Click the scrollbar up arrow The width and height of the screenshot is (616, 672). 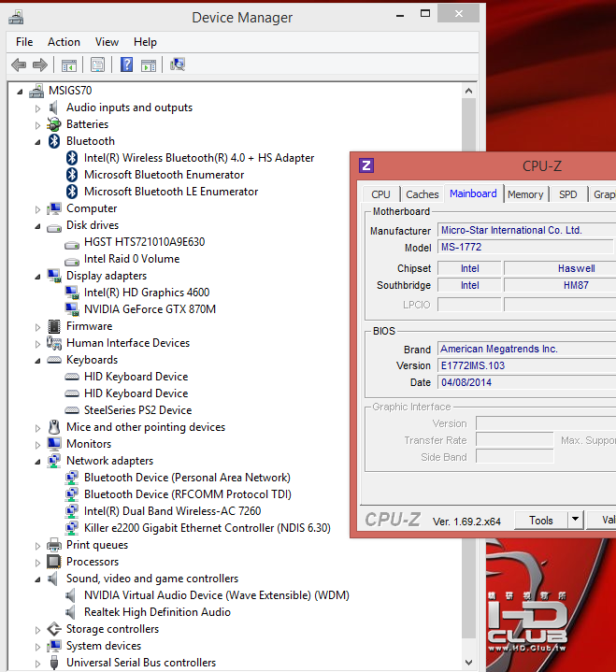(x=468, y=91)
